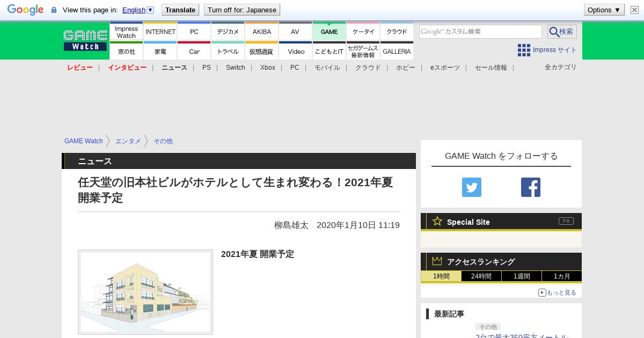Click the GAME Watch logo
Image resolution: width=644 pixels, height=338 pixels.
pos(85,40)
